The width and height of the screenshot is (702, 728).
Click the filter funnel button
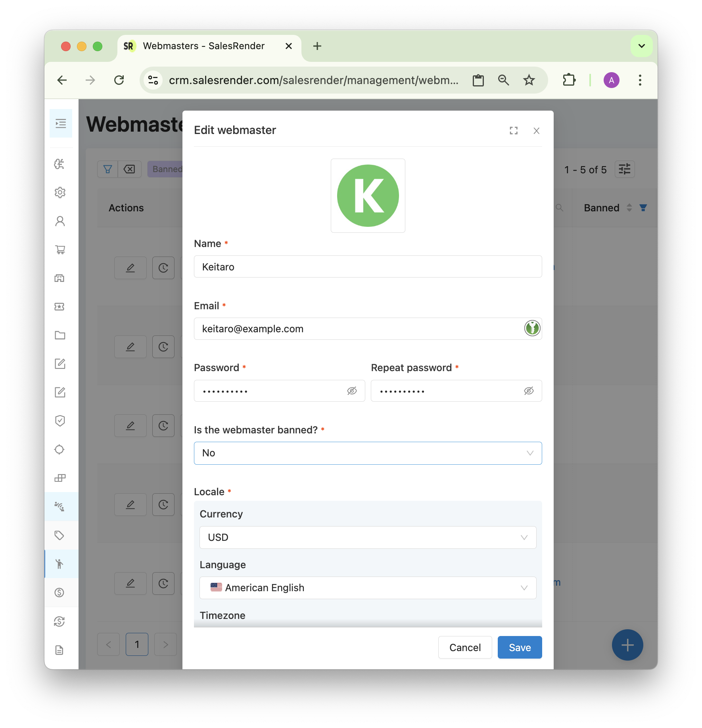pos(107,169)
